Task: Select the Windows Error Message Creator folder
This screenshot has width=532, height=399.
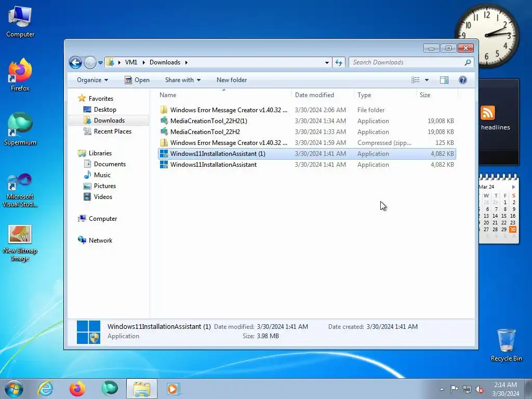Action: click(307, 110)
